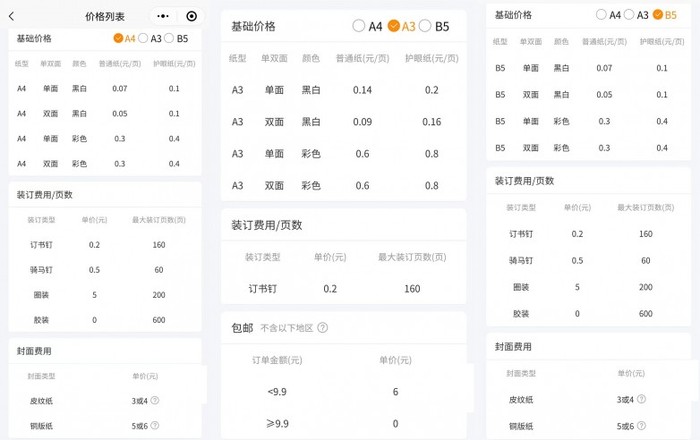
Task: Click 0.05 price in right panel B5 双面 row
Action: [x=604, y=95]
